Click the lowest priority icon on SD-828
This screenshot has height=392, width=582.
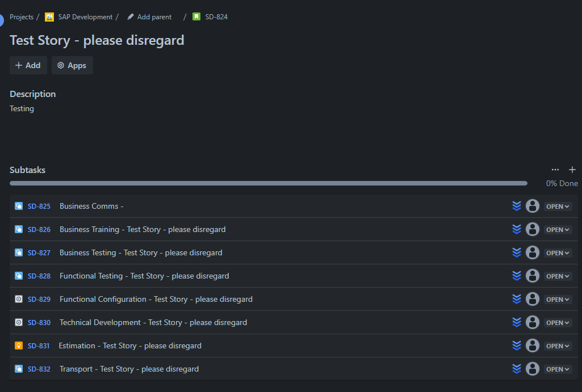pyautogui.click(x=516, y=276)
